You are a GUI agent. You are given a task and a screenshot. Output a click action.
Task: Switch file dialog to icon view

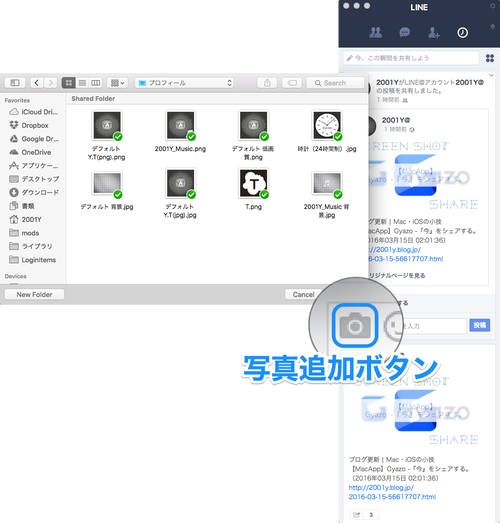coord(68,83)
